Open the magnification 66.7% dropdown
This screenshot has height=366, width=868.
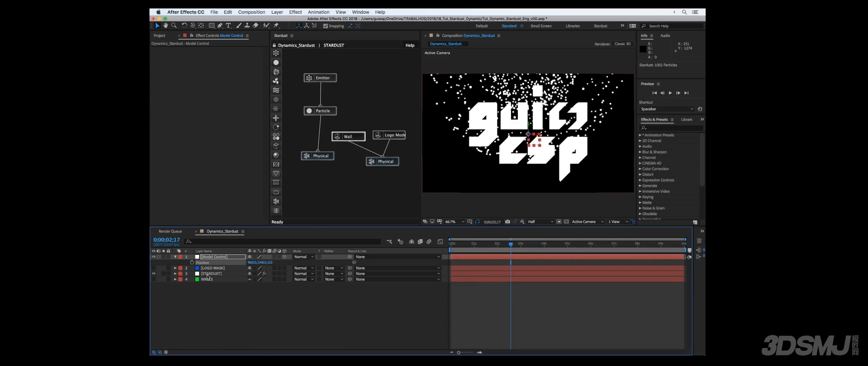click(454, 222)
